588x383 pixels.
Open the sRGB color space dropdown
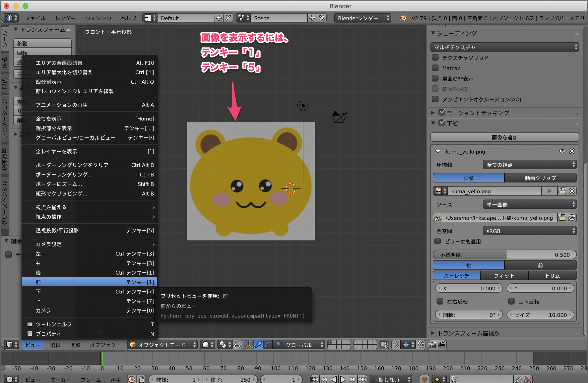click(529, 231)
